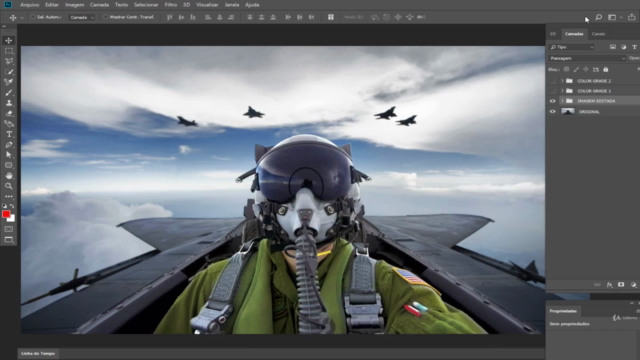Click the share icon at top right
This screenshot has height=360, width=640.
632,17
